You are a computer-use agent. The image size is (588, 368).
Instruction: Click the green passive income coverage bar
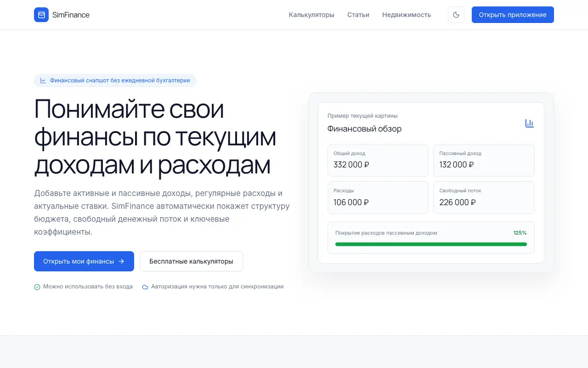(x=431, y=244)
